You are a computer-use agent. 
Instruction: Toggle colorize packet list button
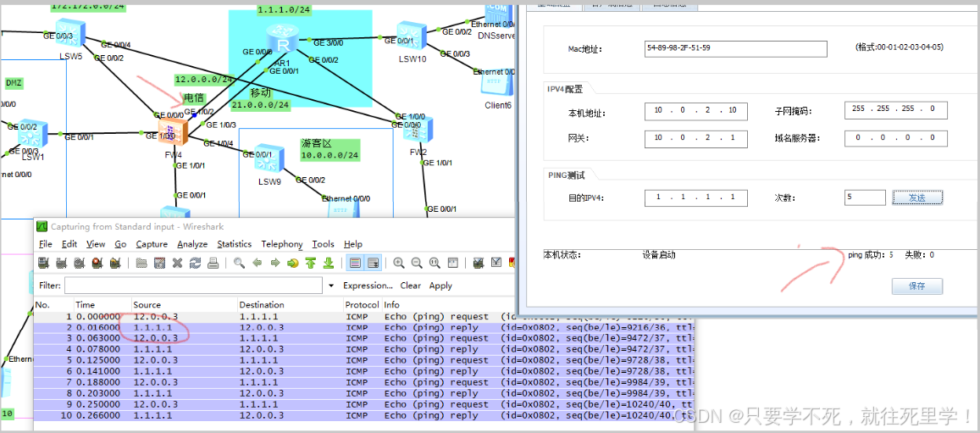(x=355, y=263)
